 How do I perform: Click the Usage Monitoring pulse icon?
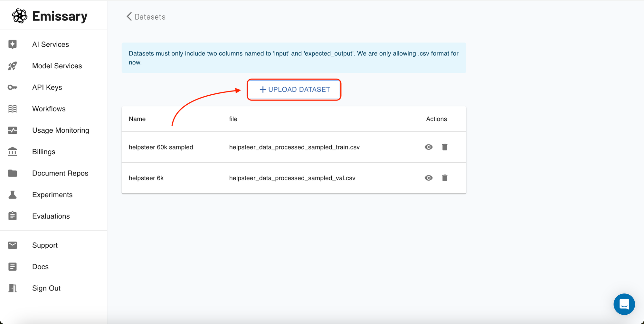[13, 130]
